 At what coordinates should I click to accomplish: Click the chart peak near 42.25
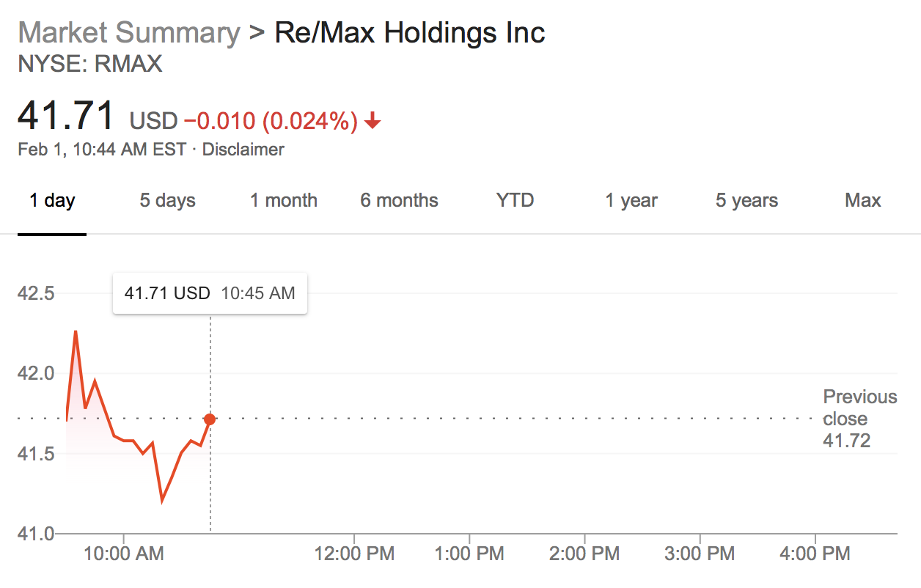[x=76, y=332]
